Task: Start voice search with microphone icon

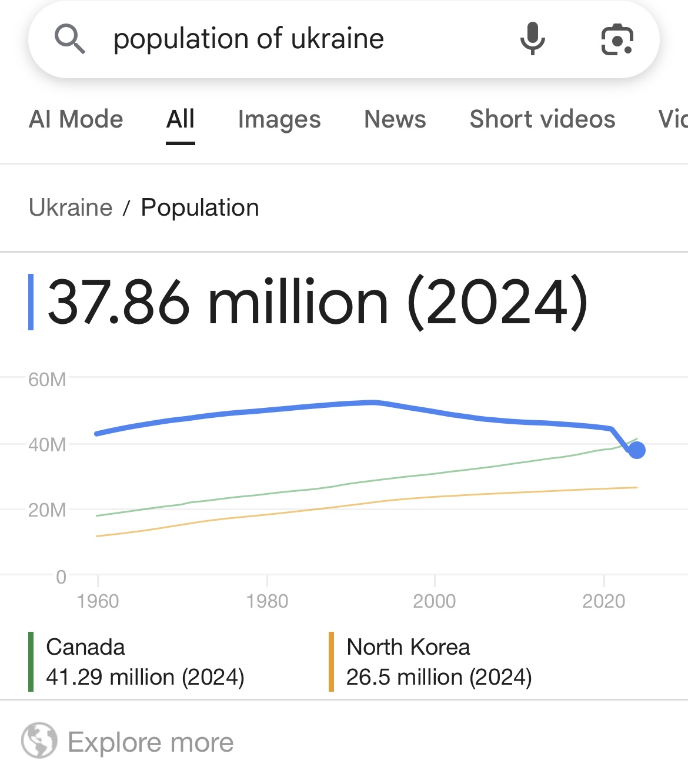Action: point(533,39)
